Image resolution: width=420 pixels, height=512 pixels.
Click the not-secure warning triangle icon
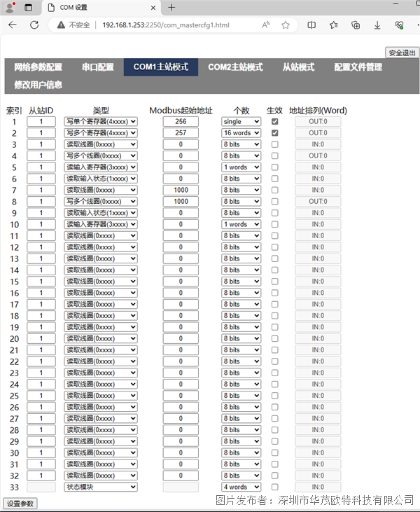tap(61, 25)
